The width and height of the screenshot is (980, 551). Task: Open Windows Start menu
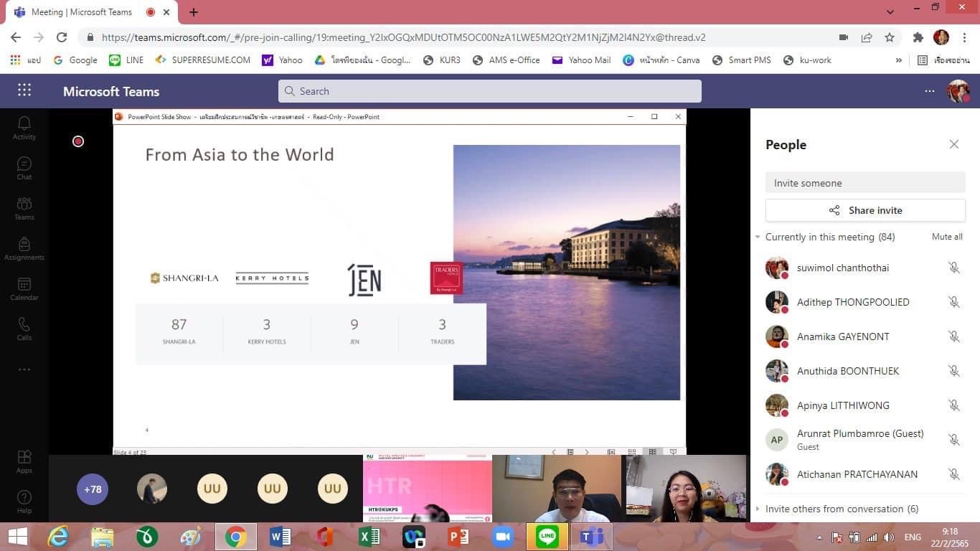click(x=17, y=537)
